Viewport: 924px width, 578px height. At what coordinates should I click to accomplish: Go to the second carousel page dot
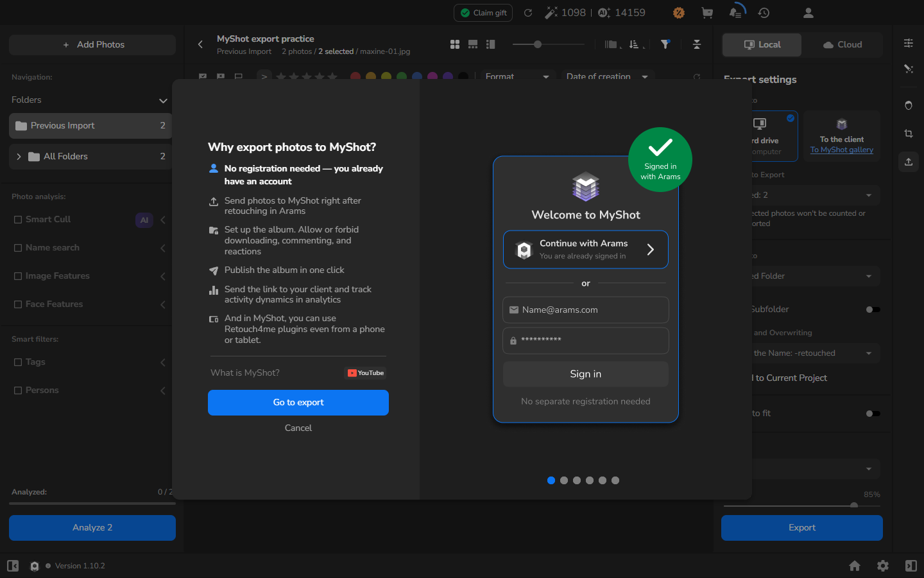pyautogui.click(x=564, y=480)
